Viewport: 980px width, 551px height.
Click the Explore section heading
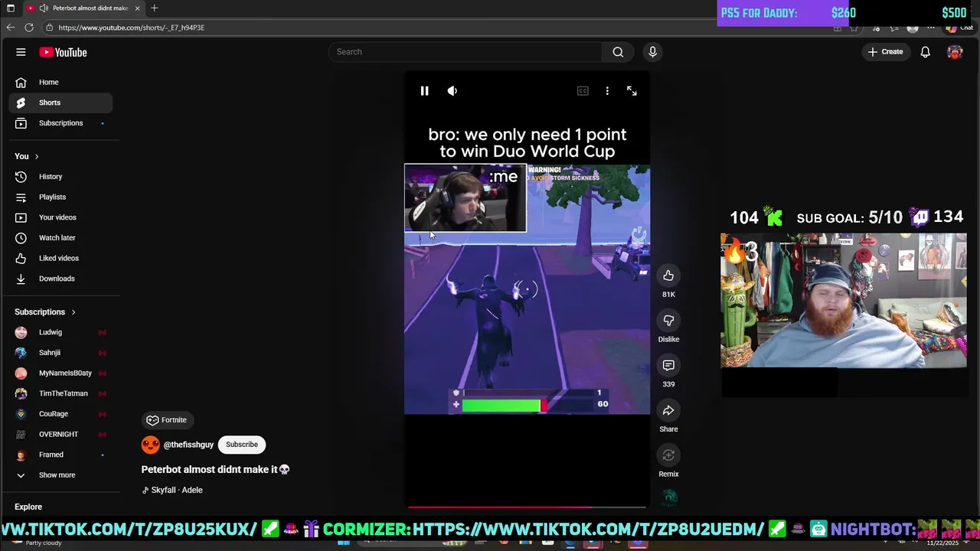[28, 507]
